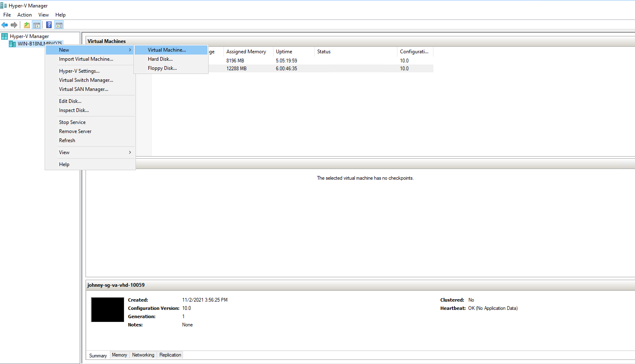The width and height of the screenshot is (635, 364).
Task: Click the export list folder toolbar icon
Action: (x=26, y=24)
